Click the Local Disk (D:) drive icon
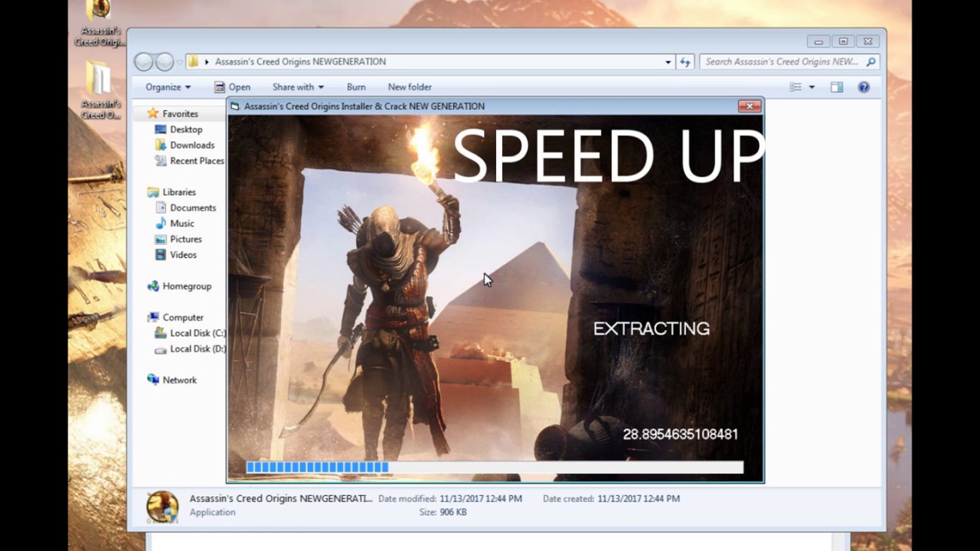980x551 pixels. click(x=161, y=349)
